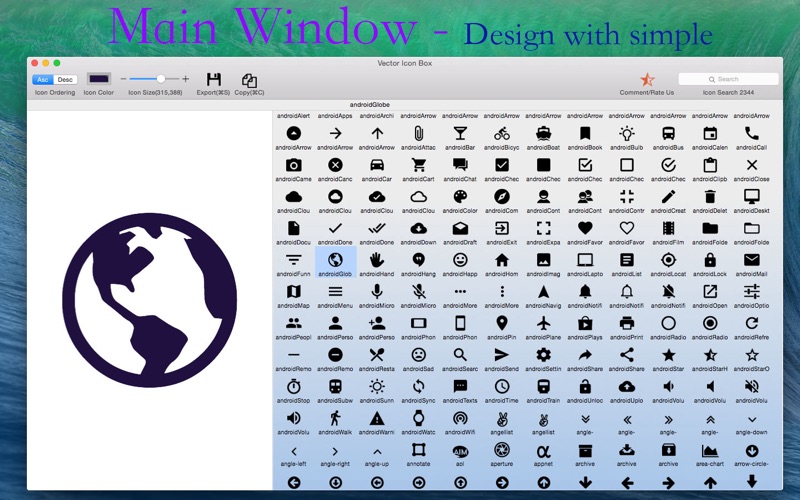800x500 pixels.
Task: Select the androidDelet trash icon
Action: click(710, 197)
